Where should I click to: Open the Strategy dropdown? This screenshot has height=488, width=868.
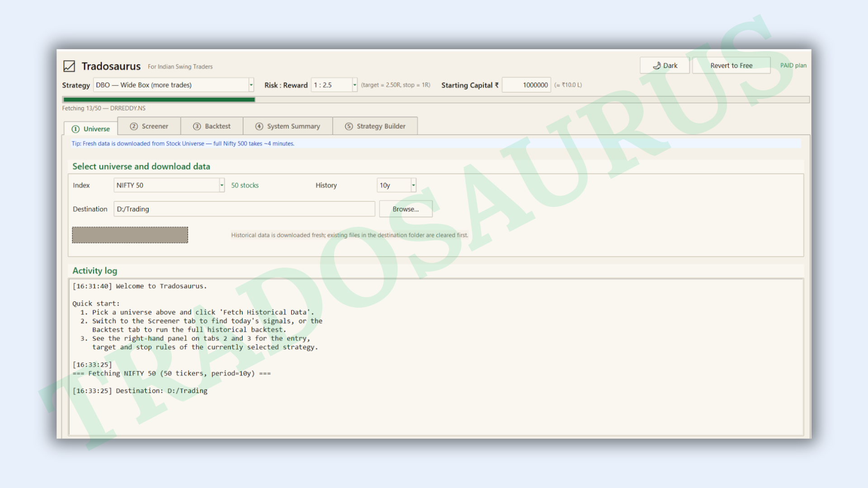[174, 85]
